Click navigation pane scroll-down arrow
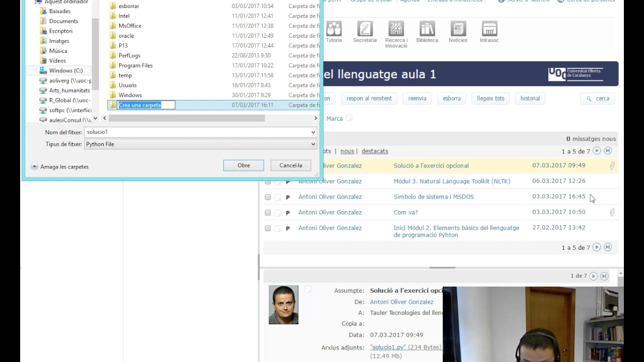The height and width of the screenshot is (362, 644). click(95, 118)
